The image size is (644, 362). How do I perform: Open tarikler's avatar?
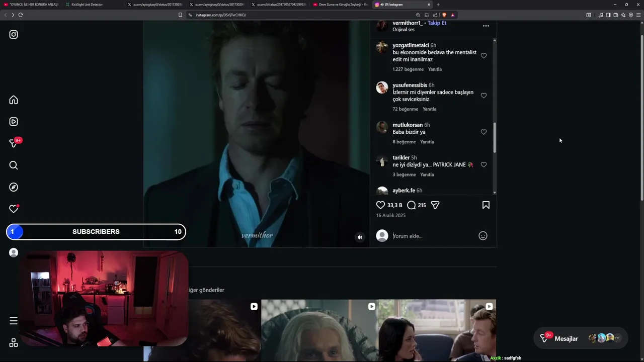pyautogui.click(x=382, y=161)
